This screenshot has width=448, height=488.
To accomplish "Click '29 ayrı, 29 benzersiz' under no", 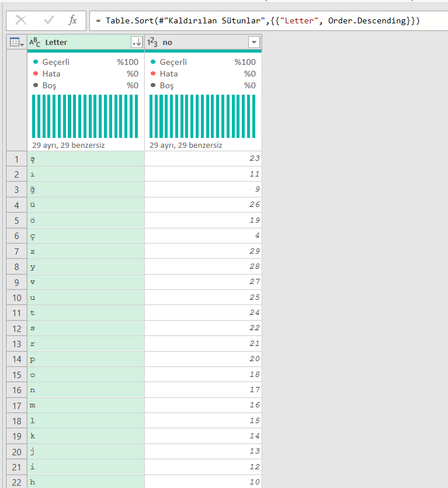I will [186, 146].
